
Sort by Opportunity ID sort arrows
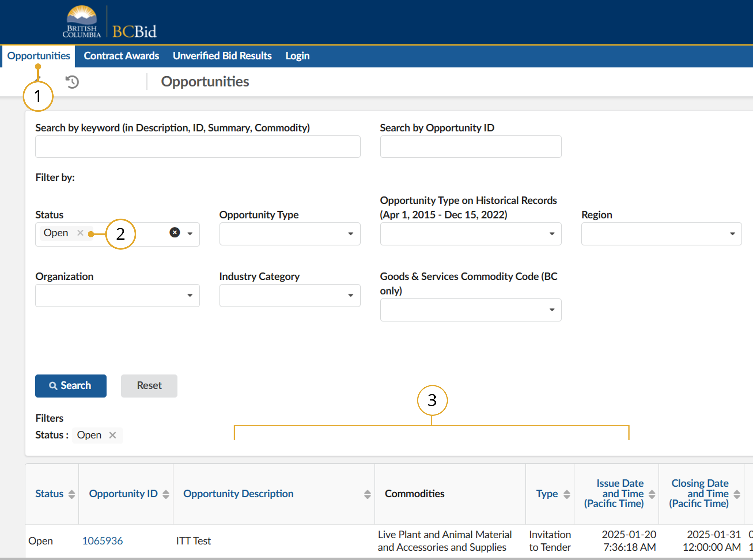pos(166,494)
